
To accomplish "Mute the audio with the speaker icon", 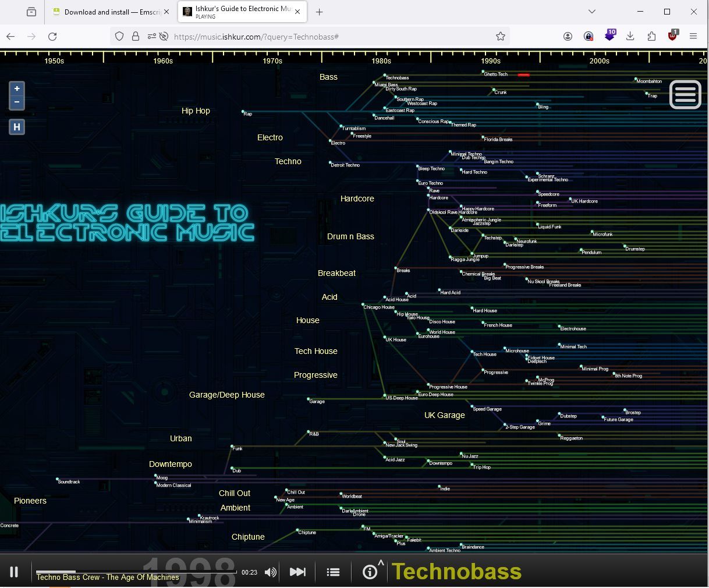I will pyautogui.click(x=270, y=572).
